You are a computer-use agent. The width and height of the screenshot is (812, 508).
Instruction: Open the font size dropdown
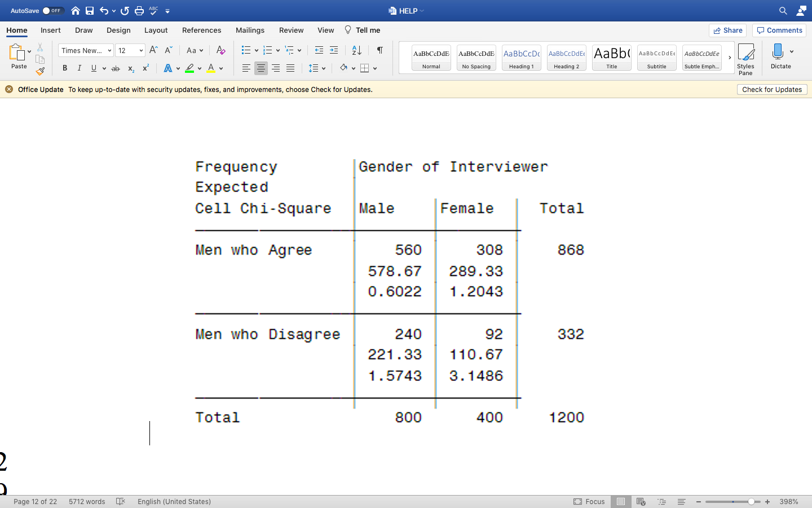pyautogui.click(x=141, y=51)
